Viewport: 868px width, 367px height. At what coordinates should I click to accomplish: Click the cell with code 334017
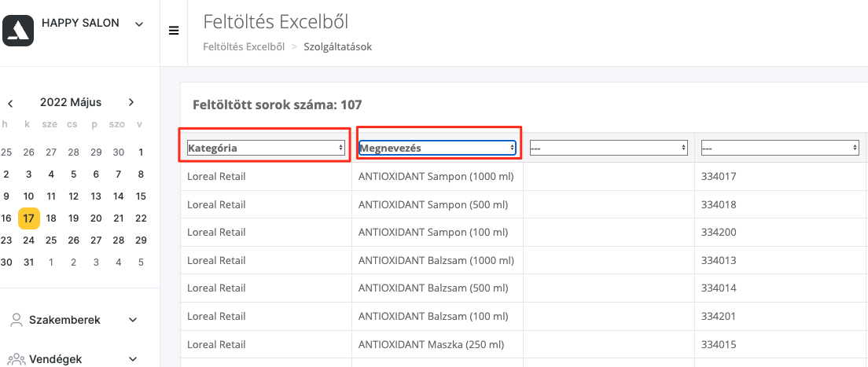coord(780,177)
